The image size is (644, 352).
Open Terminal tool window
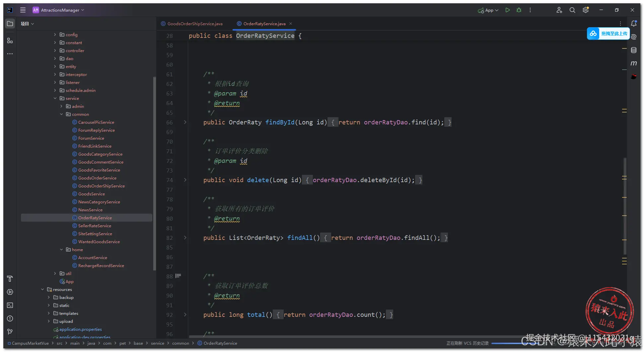tap(10, 305)
